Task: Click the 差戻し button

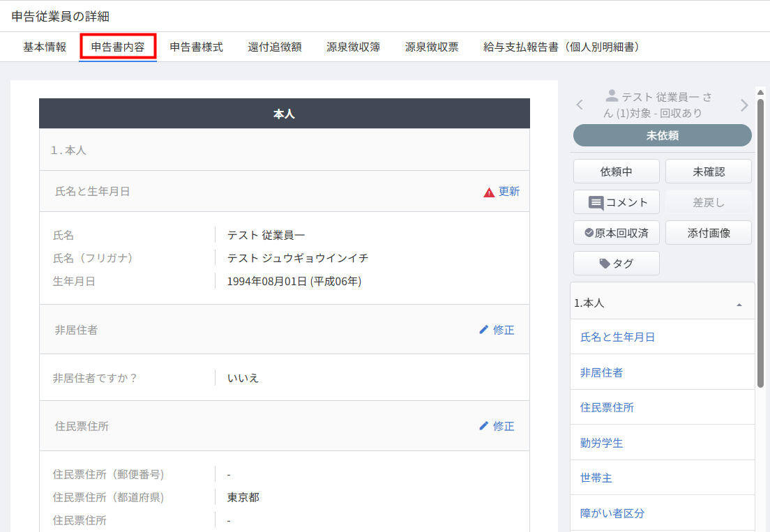Action: (709, 202)
